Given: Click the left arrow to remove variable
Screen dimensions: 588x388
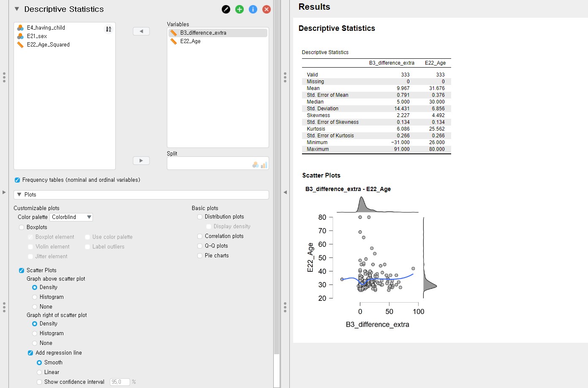Looking at the screenshot, I should pos(141,31).
